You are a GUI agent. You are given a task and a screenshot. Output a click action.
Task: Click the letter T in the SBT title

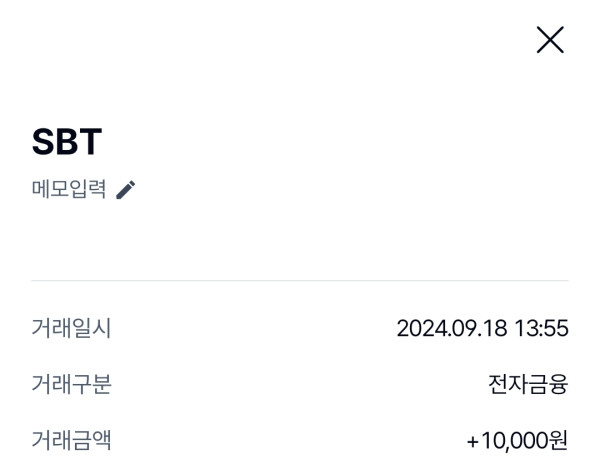coord(90,142)
